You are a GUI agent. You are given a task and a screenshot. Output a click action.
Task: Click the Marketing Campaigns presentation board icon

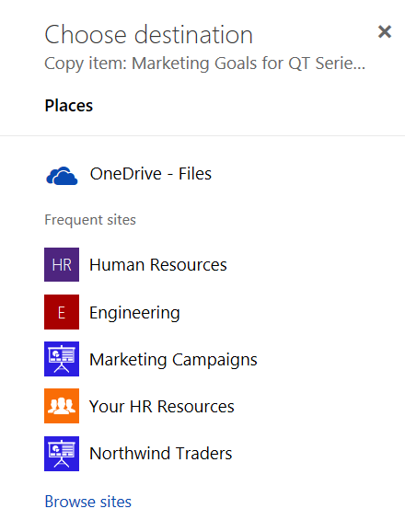click(x=62, y=359)
